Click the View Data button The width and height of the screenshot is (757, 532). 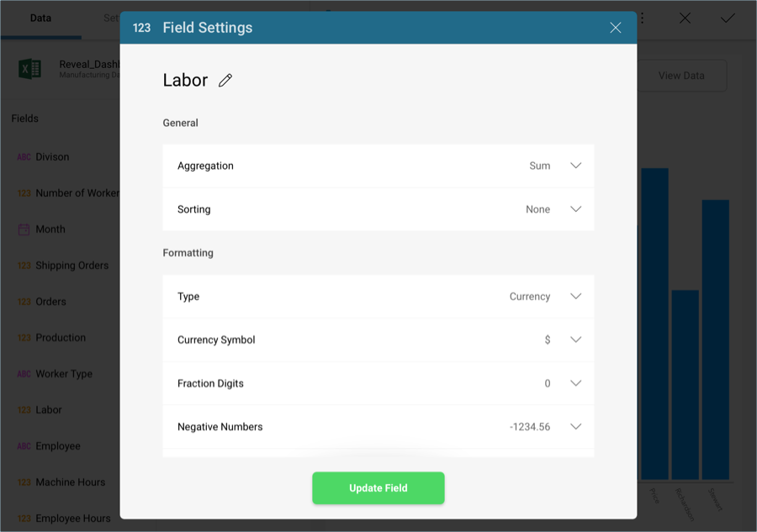(681, 76)
